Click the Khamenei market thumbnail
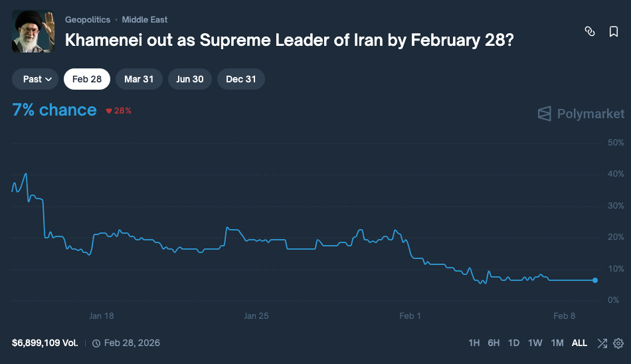The width and height of the screenshot is (631, 364). [x=33, y=31]
